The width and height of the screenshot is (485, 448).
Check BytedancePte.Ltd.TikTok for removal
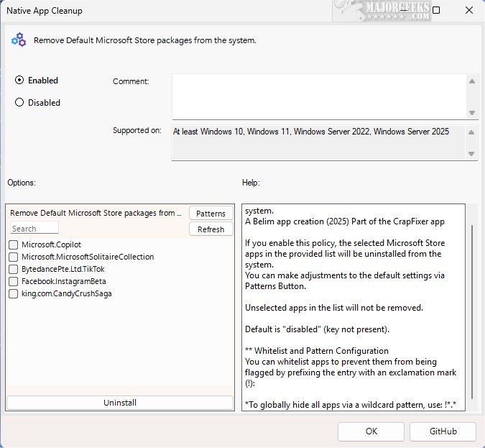(x=14, y=270)
